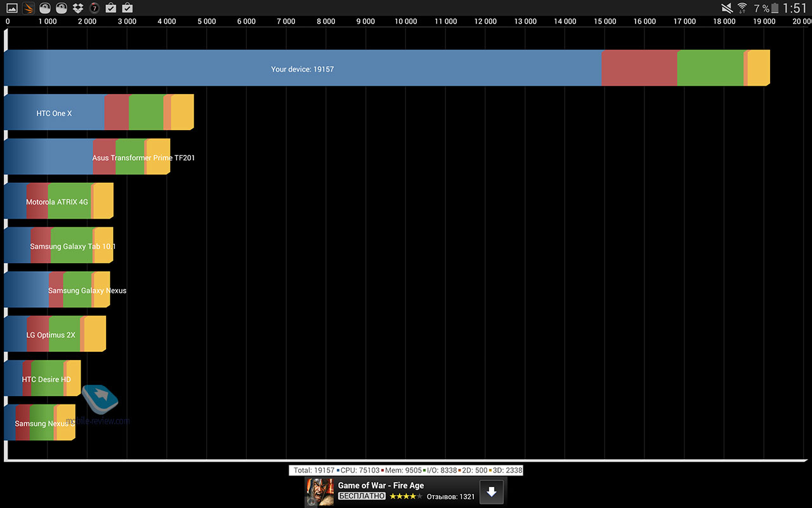Viewport: 812px width, 508px height.
Task: Tap the БЕСПЛАТНО label in the ad
Action: (362, 497)
